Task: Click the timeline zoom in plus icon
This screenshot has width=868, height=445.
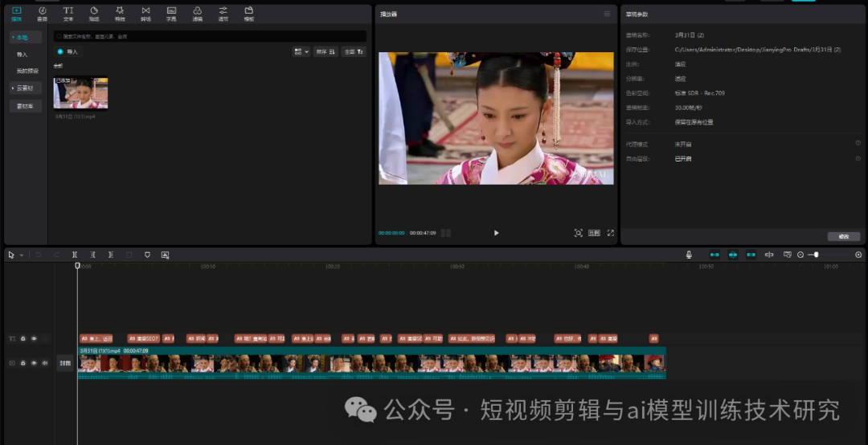Action: tap(858, 255)
